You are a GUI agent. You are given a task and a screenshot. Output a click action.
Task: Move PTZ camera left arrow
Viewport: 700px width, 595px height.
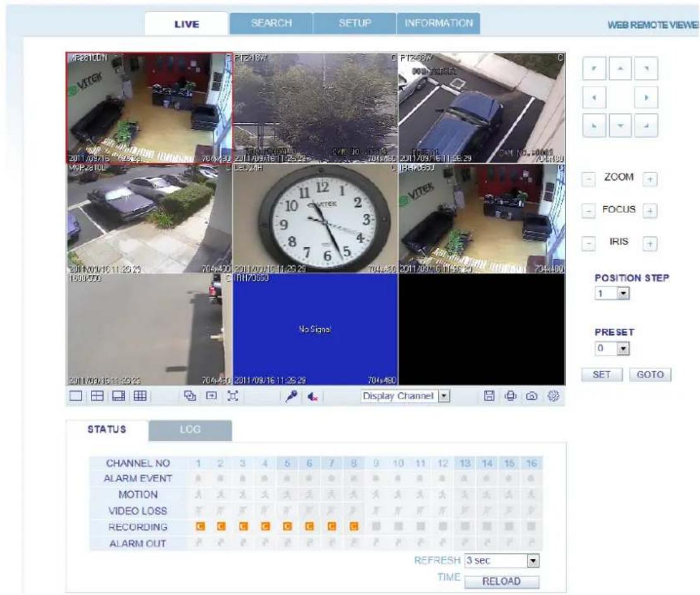pyautogui.click(x=594, y=97)
